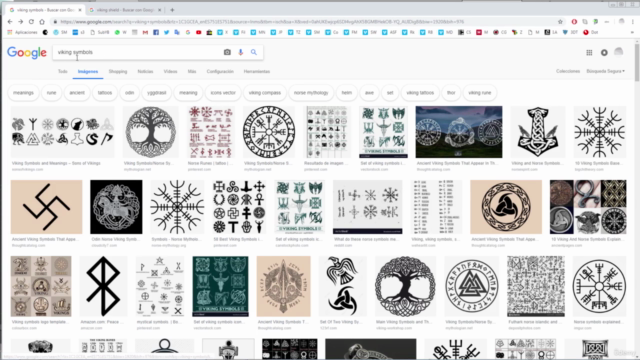640x360 pixels.
Task: Filter by the viking rune chip
Action: click(x=480, y=93)
